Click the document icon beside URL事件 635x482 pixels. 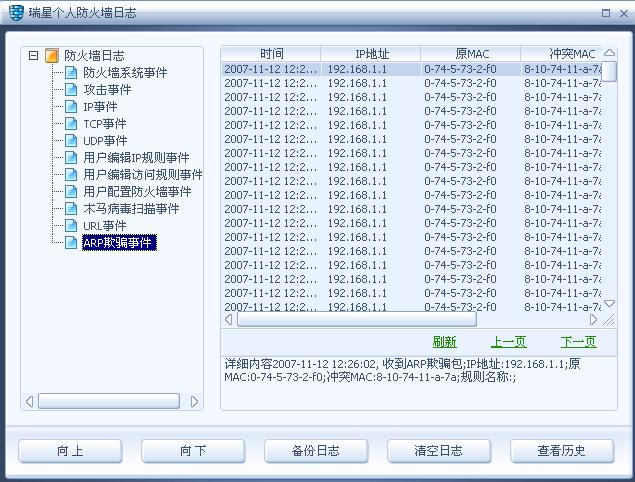(71, 226)
